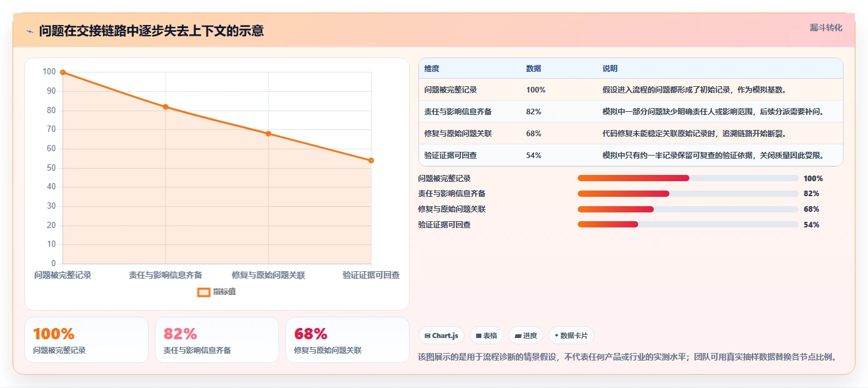The image size is (868, 388).
Task: Click the 表格 chip
Action: coord(486,336)
